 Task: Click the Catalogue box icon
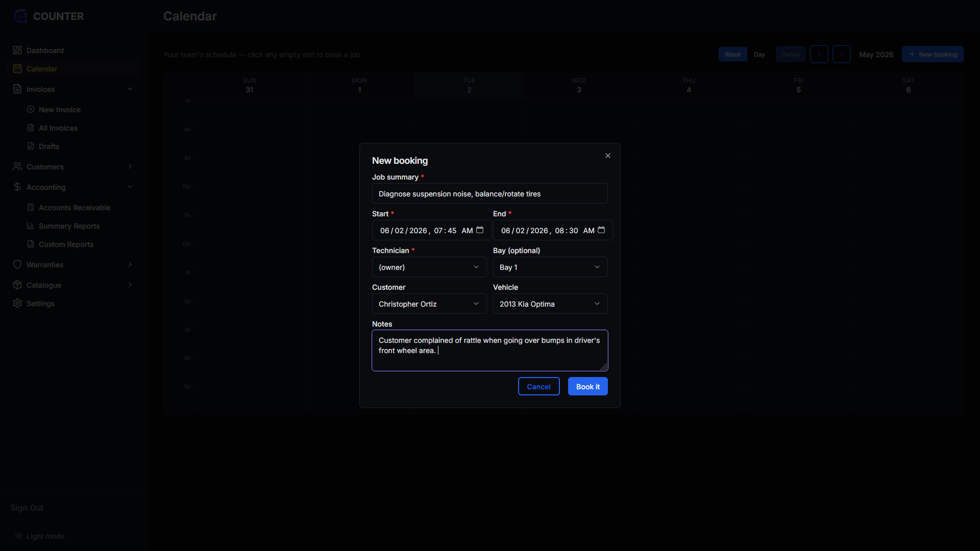point(17,285)
